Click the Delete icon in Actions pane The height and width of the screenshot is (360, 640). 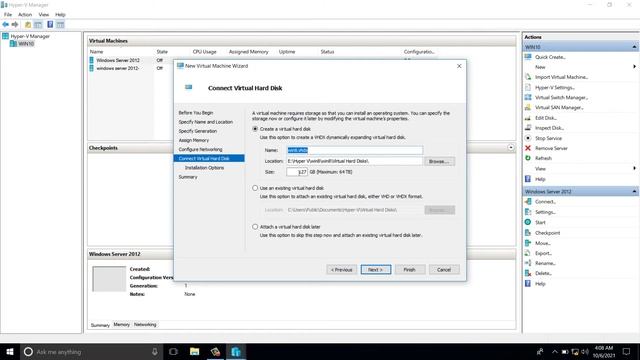click(528, 273)
